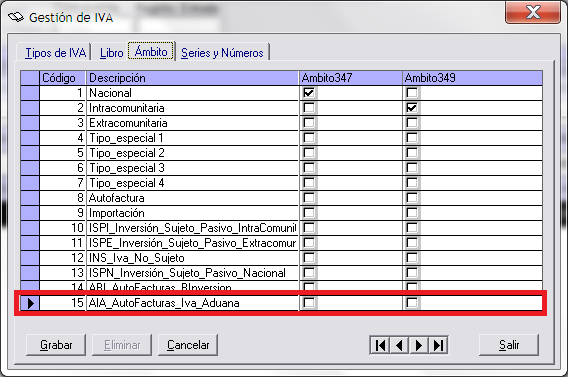Viewport: 568px width, 377px height.
Task: Select the AIA_AutoFacturas_Iva_Aduana description cell
Action: tap(192, 303)
